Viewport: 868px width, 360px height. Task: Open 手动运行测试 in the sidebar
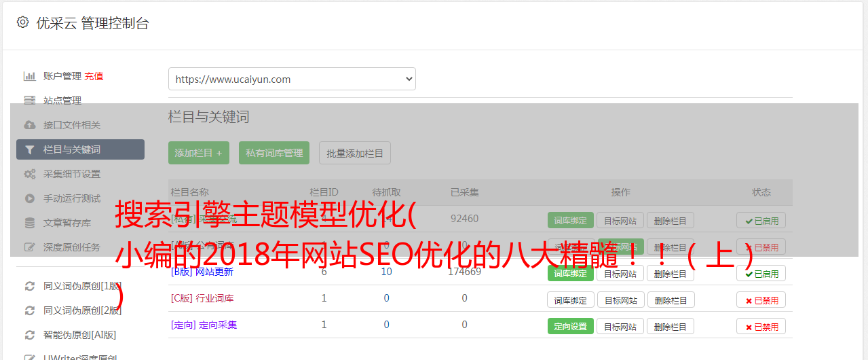tap(72, 198)
